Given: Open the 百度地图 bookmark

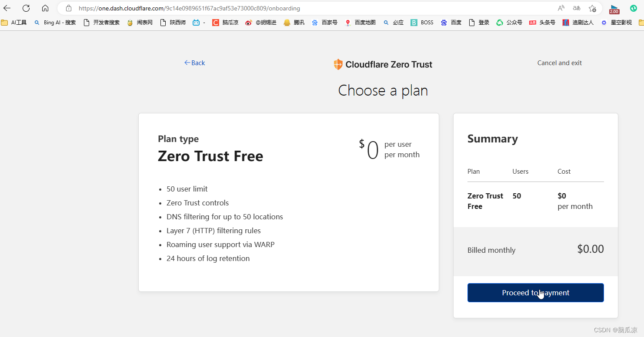Looking at the screenshot, I should click(360, 23).
